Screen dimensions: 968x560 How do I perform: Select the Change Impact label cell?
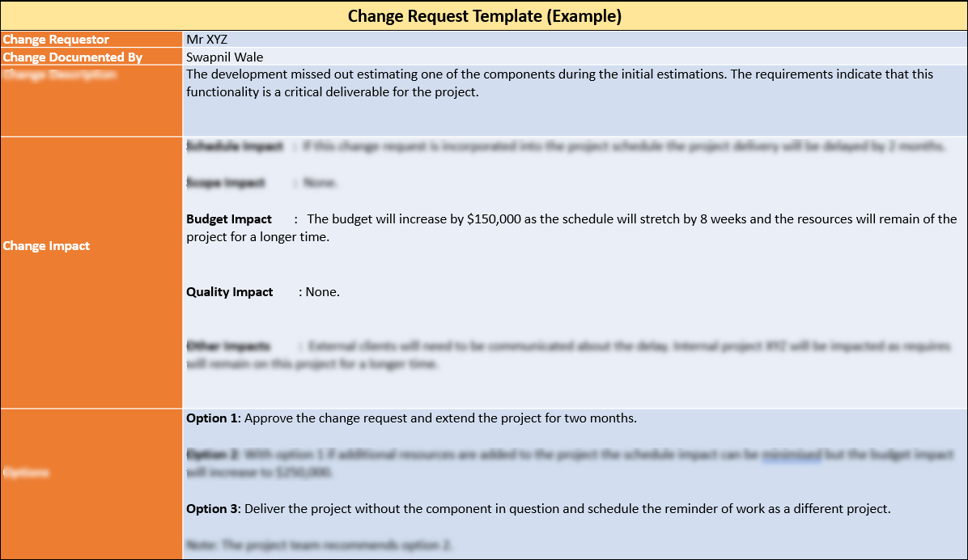tap(91, 272)
